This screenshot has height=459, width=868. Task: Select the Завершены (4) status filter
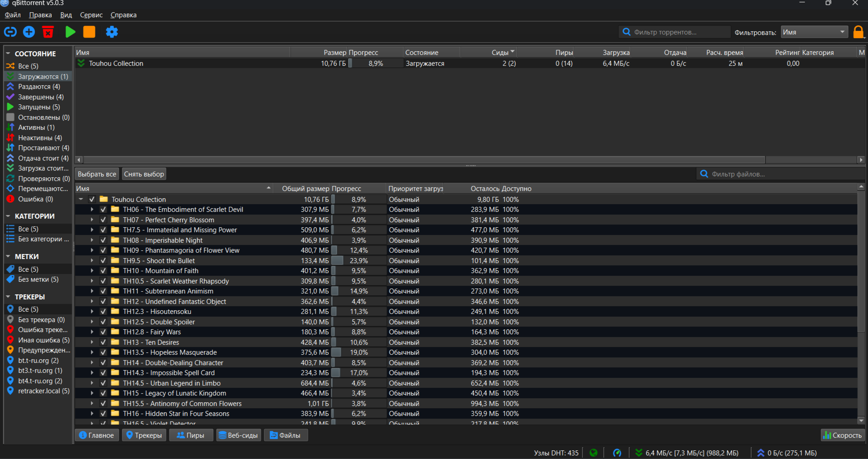(38, 97)
